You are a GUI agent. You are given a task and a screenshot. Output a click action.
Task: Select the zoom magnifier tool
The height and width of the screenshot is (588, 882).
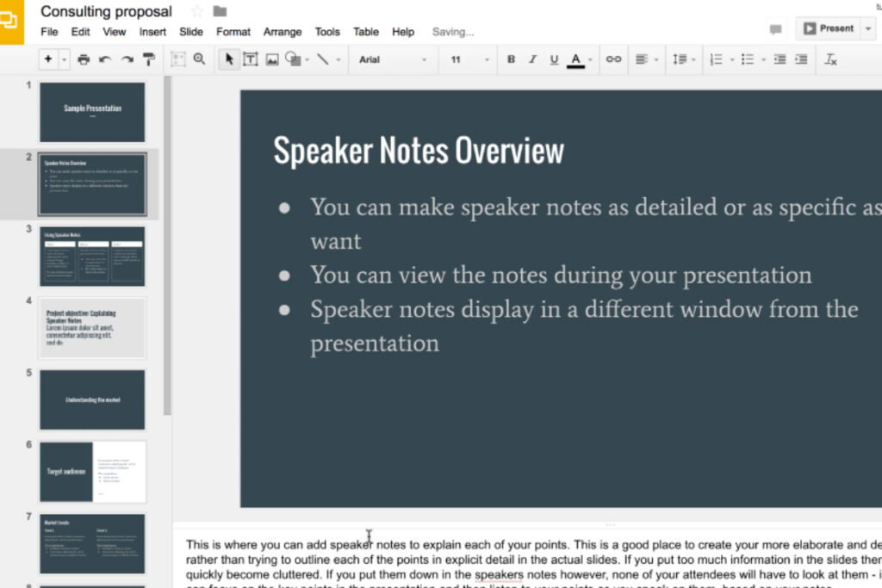click(199, 59)
